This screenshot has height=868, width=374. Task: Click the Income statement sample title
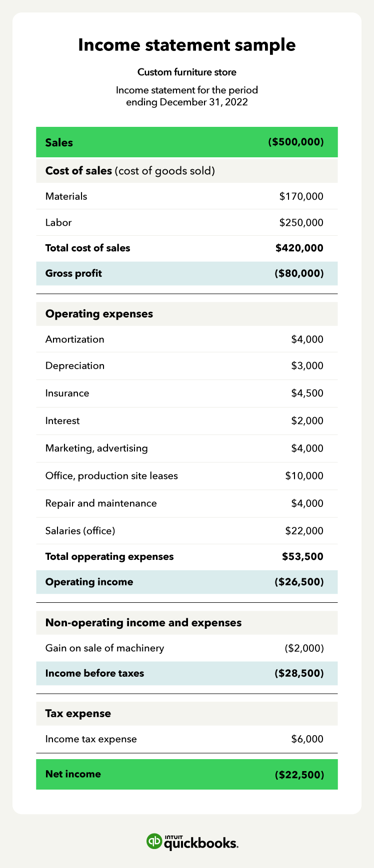coord(186,45)
